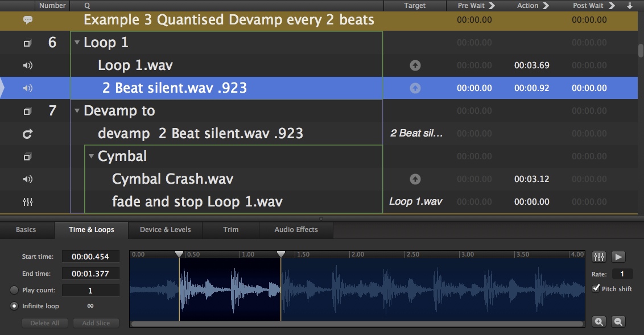Preview audio with the waveform play button
The height and width of the screenshot is (335, 644).
click(x=618, y=257)
